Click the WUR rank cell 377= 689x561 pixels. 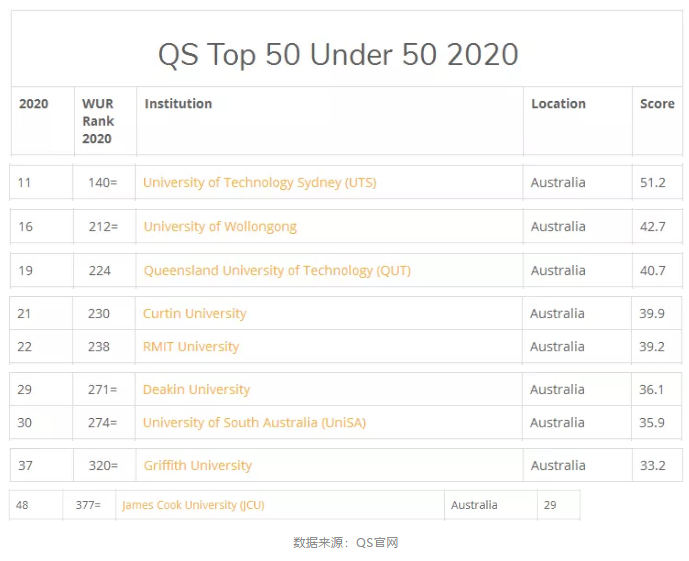(x=88, y=505)
